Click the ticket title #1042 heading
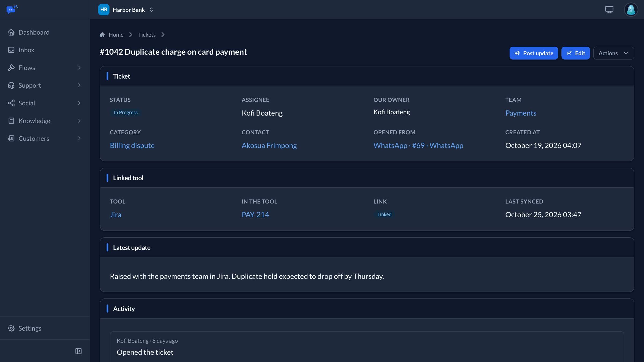644x362 pixels. coord(173,52)
